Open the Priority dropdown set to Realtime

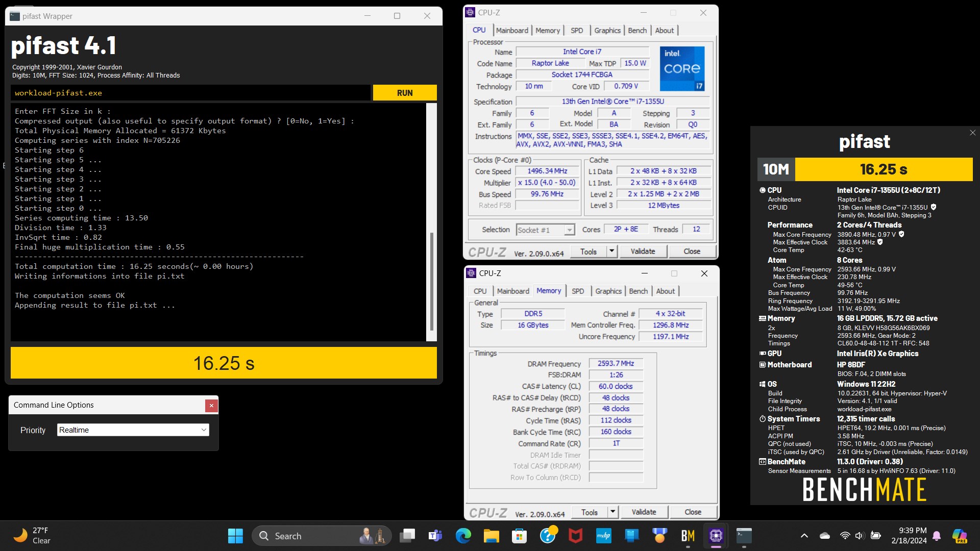(x=133, y=430)
